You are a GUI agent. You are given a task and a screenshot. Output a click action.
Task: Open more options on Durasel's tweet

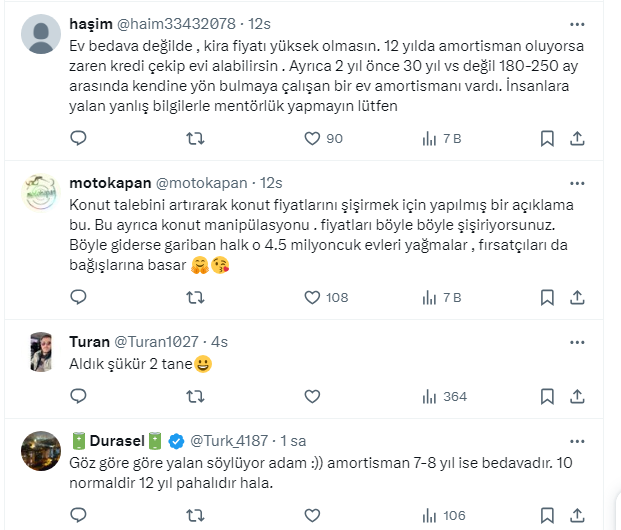coord(578,440)
